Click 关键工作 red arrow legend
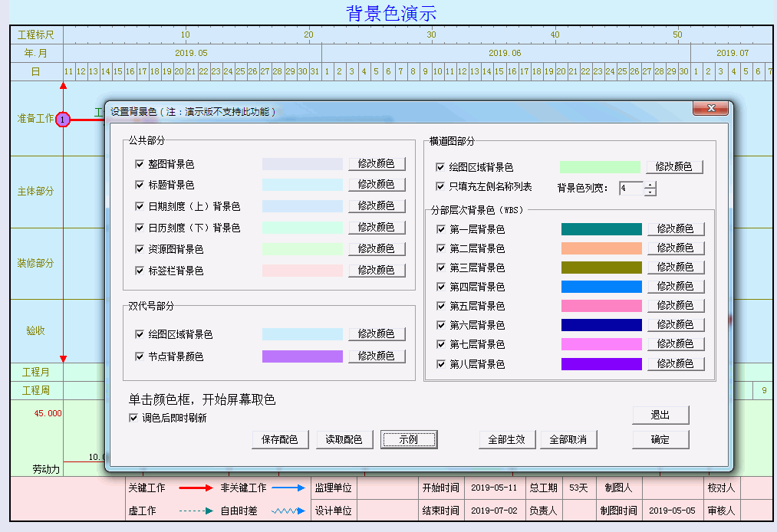This screenshot has height=532, width=777. coord(196,488)
